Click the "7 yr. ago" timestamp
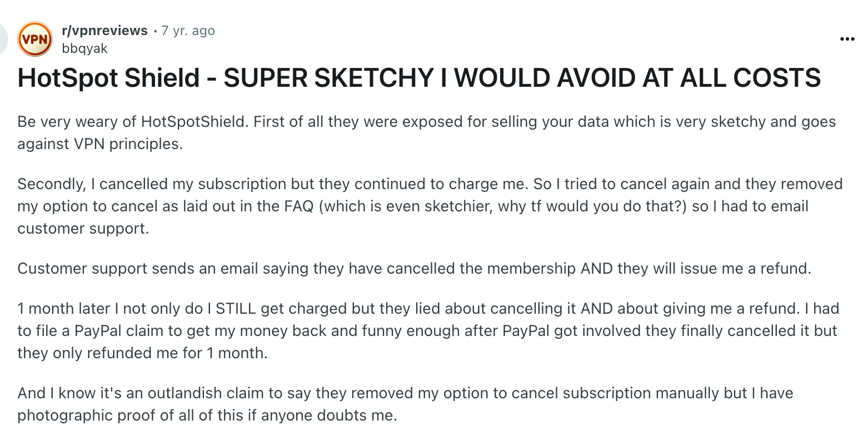The width and height of the screenshot is (868, 445). 188,31
